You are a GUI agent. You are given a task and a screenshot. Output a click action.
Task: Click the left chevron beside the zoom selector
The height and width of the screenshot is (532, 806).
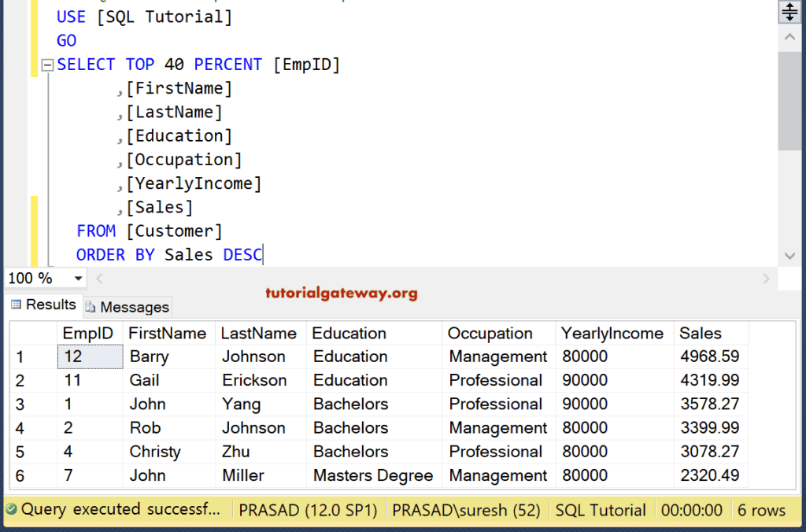point(99,278)
